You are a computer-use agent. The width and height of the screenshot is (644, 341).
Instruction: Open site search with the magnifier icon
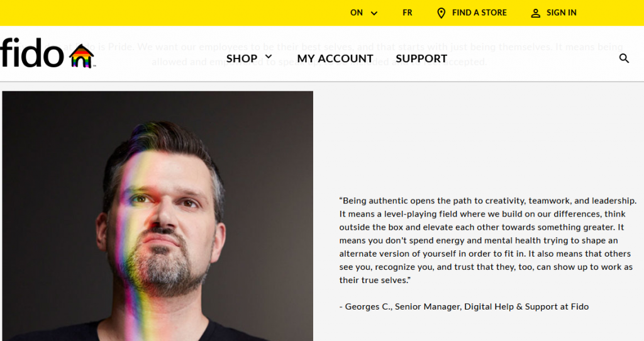pos(624,59)
